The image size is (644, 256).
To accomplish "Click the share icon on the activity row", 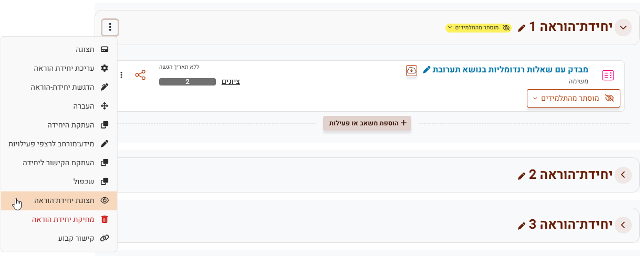I will point(140,75).
